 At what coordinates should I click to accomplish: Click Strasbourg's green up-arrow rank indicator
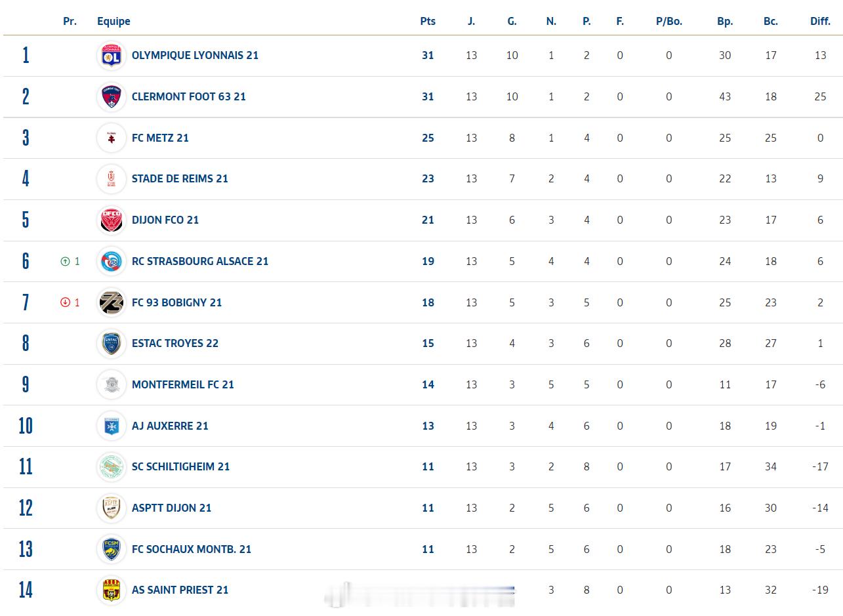[65, 261]
